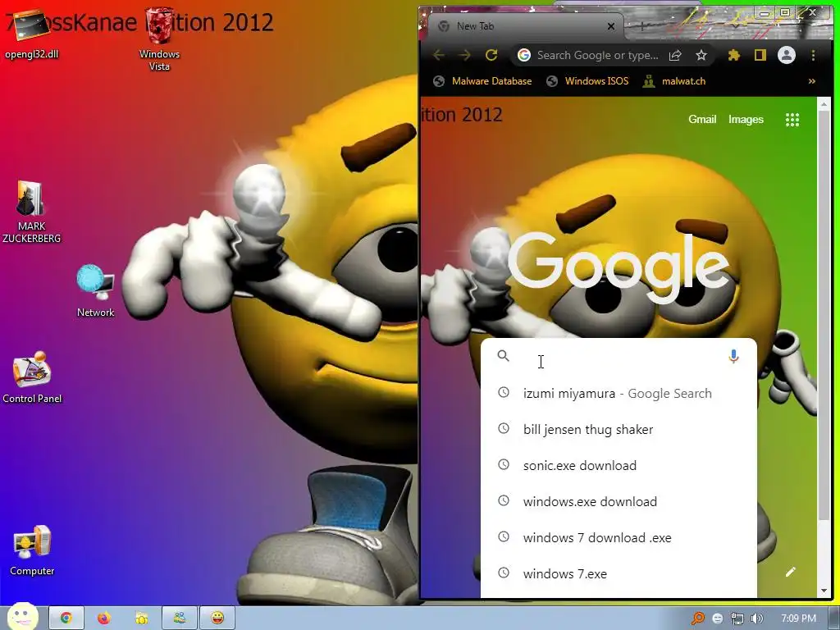Image resolution: width=840 pixels, height=630 pixels.
Task: Expand the hidden bookmarks chevron
Action: [x=812, y=81]
